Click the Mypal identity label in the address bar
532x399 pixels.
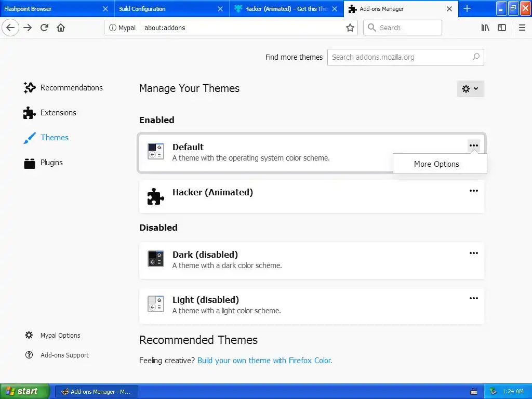pos(127,28)
